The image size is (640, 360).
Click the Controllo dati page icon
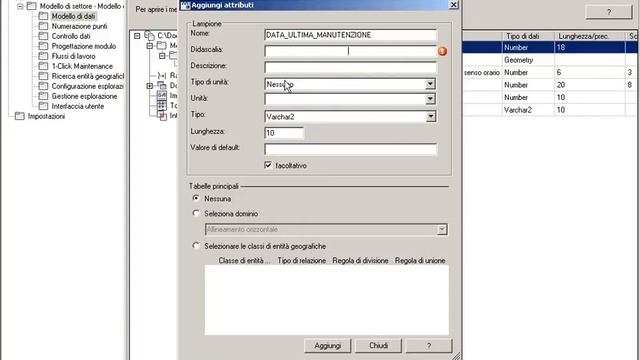click(x=43, y=36)
